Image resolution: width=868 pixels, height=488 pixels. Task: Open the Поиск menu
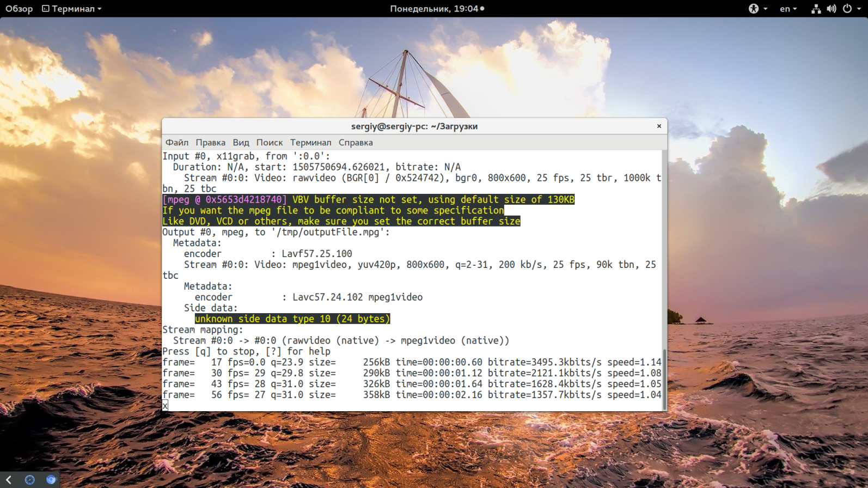(x=270, y=143)
